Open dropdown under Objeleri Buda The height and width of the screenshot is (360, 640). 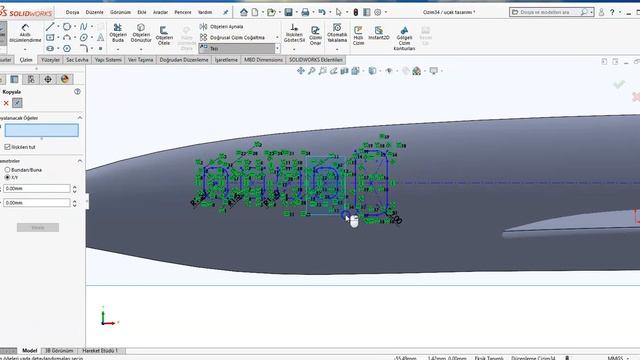pos(118,49)
